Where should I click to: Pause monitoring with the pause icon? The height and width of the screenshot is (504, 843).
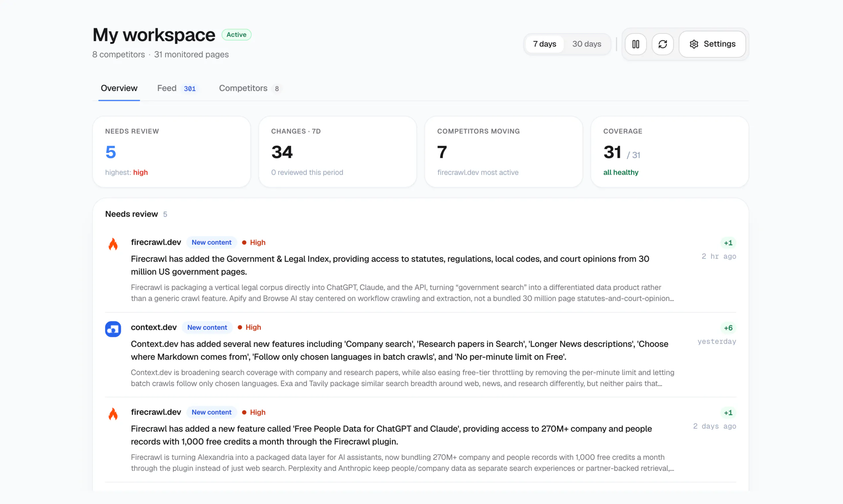click(636, 44)
